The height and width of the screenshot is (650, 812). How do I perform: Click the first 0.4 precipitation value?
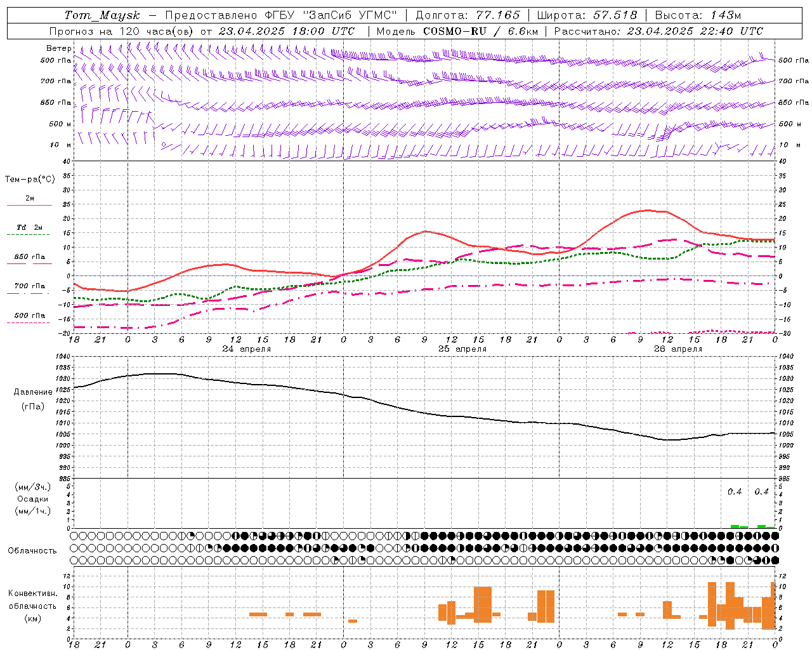tap(735, 492)
